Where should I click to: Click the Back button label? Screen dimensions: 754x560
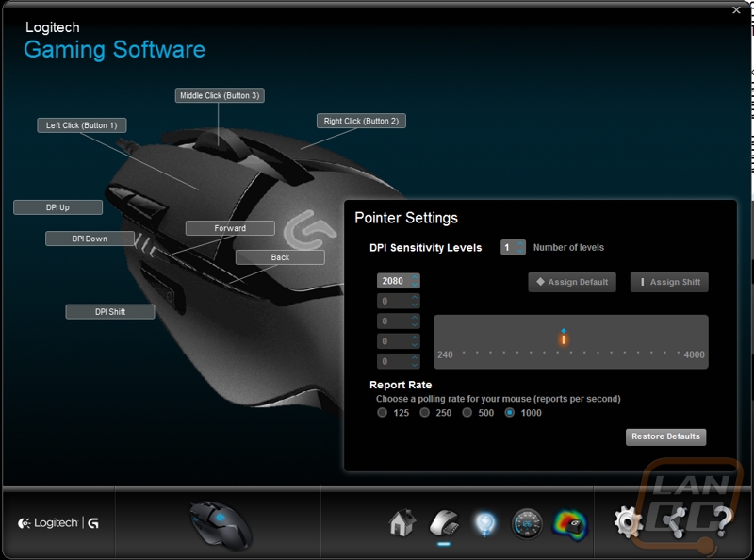tap(280, 257)
